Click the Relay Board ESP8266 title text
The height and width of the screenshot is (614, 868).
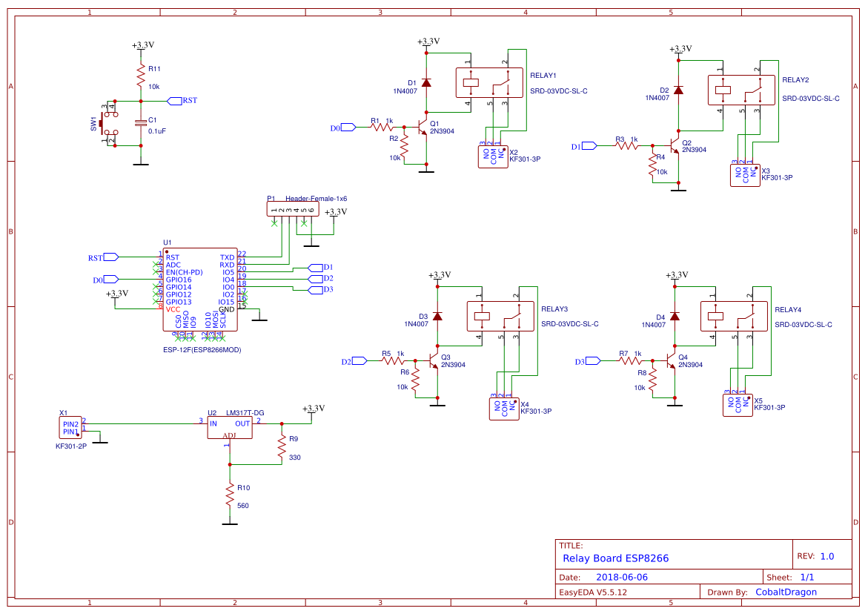point(616,558)
